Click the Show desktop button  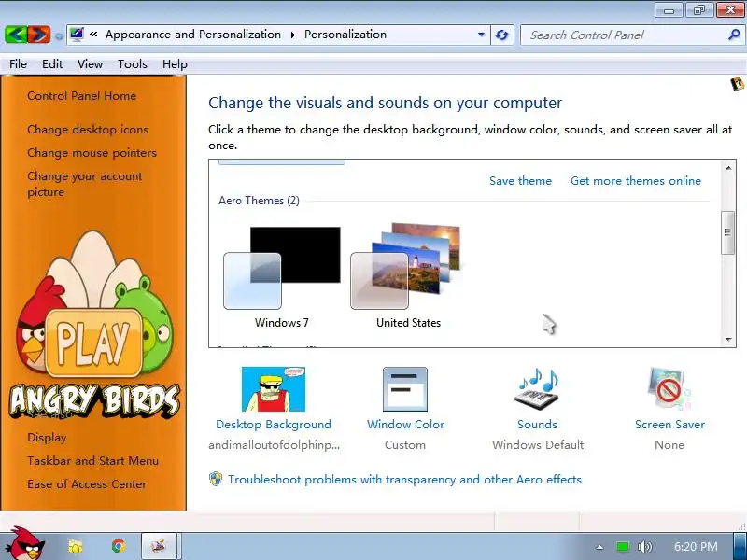click(x=740, y=546)
